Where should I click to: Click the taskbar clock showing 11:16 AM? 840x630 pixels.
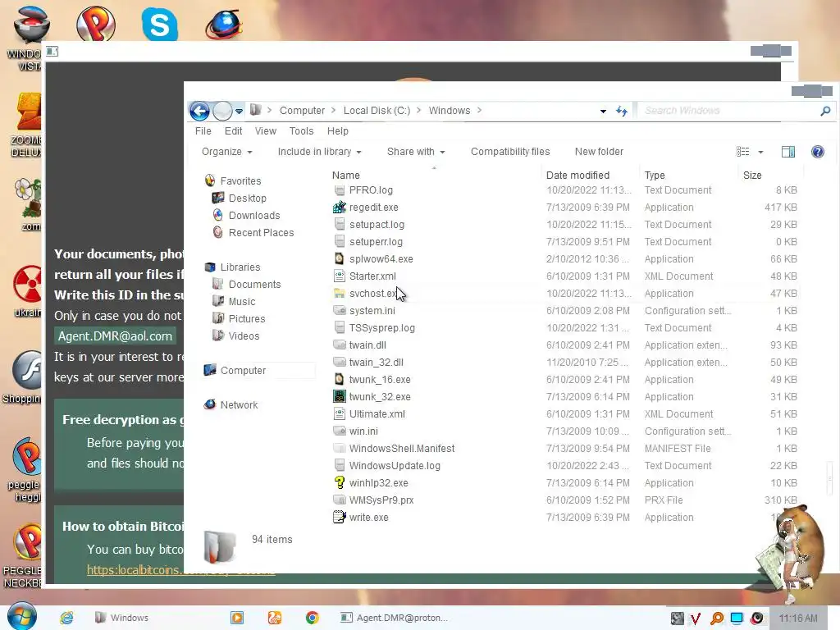click(798, 619)
